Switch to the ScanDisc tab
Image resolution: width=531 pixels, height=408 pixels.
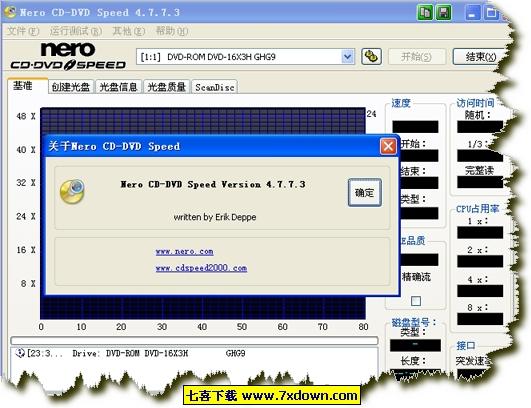[214, 87]
